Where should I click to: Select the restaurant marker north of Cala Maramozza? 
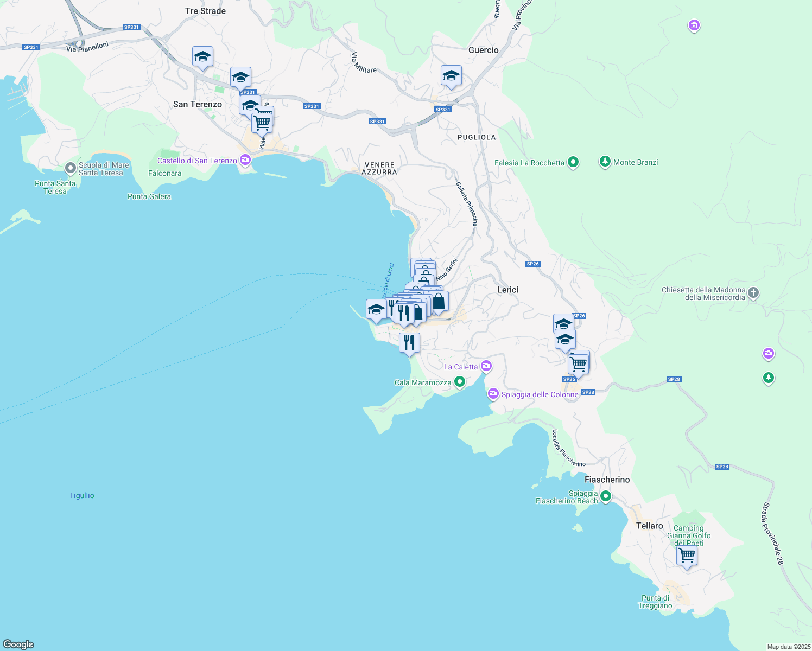pyautogui.click(x=409, y=343)
